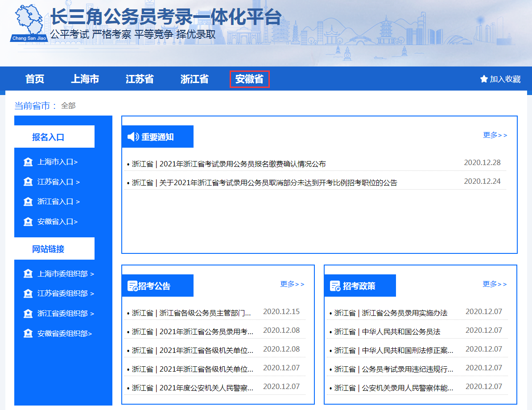This screenshot has width=532, height=410.
Task: Open announcement 2021年浙江省公务员录用考...
Action: (x=192, y=331)
